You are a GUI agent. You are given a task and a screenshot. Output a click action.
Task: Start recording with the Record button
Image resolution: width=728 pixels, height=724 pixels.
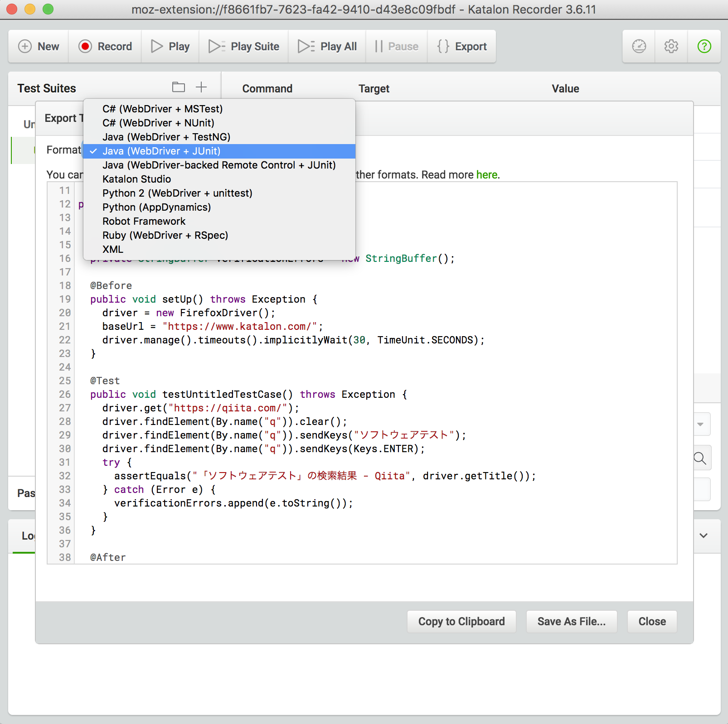click(x=105, y=46)
